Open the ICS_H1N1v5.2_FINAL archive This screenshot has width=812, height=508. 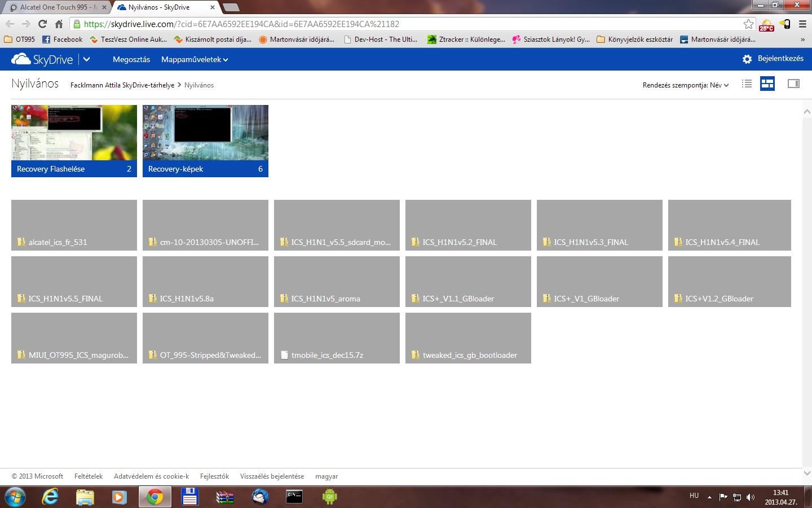(x=468, y=225)
